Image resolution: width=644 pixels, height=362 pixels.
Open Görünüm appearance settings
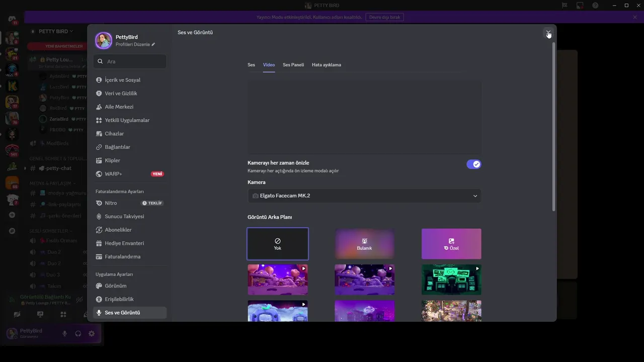coord(129,286)
